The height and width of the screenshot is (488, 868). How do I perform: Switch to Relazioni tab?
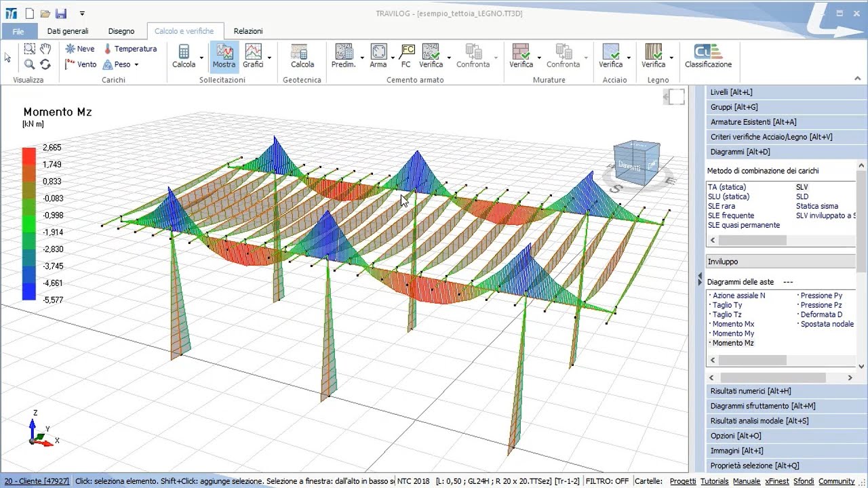click(x=248, y=31)
